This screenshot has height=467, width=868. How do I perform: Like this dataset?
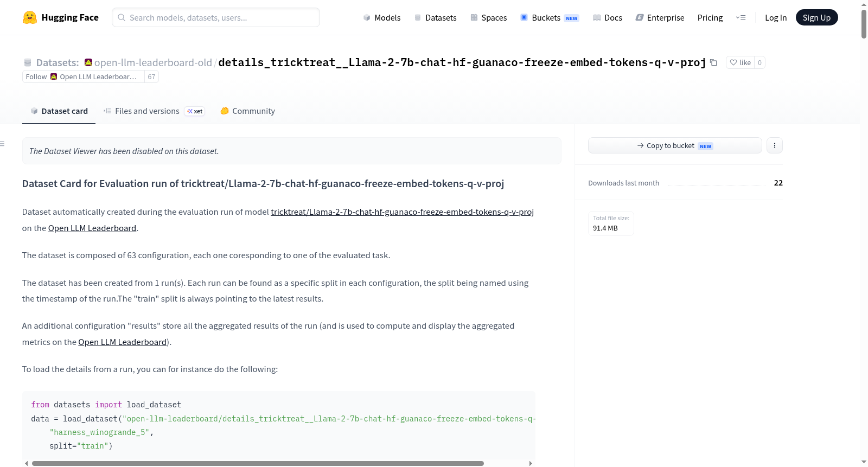click(740, 63)
